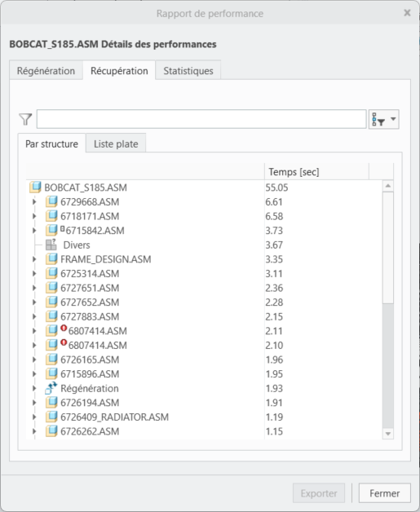The width and height of the screenshot is (420, 512).
Task: Click the 1.93 time value
Action: coord(274,389)
